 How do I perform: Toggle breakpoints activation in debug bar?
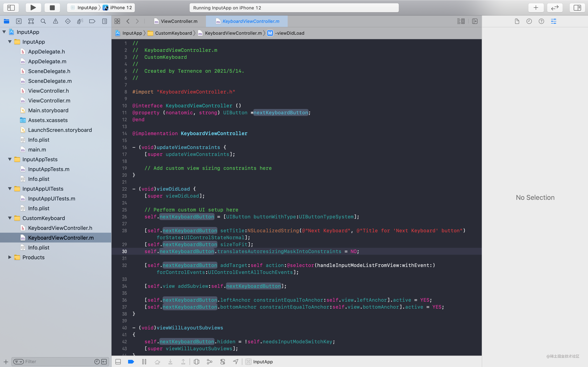coord(131,362)
